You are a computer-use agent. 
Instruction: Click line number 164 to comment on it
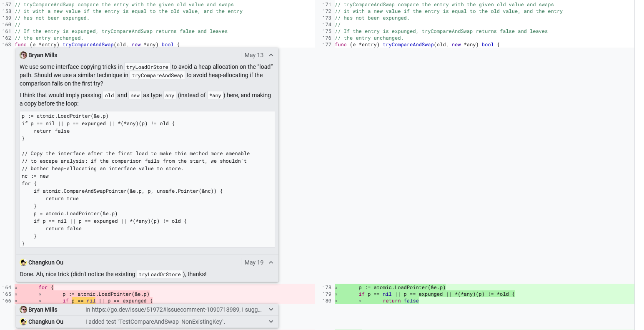click(x=7, y=287)
